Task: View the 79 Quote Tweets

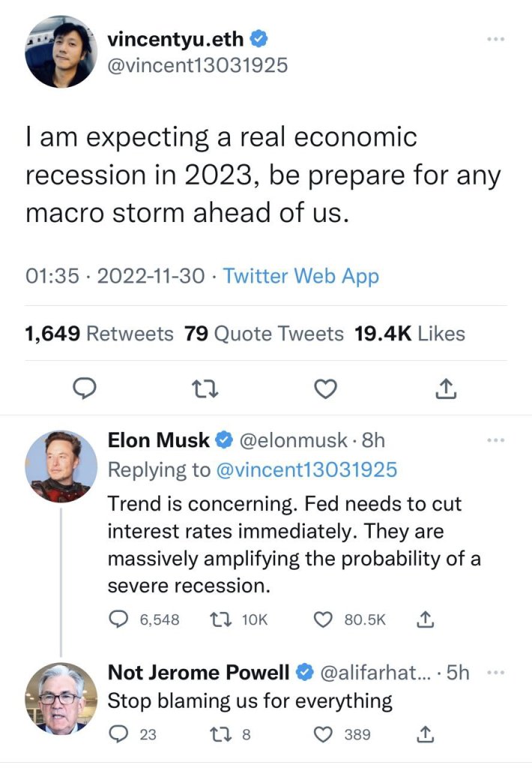Action: click(x=264, y=334)
